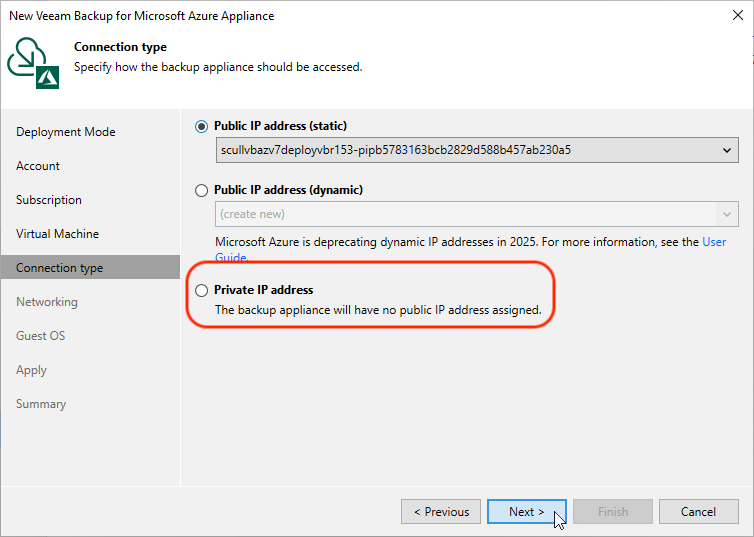Select the Apply step in sidebar
This screenshot has height=537, width=754.
click(x=32, y=370)
